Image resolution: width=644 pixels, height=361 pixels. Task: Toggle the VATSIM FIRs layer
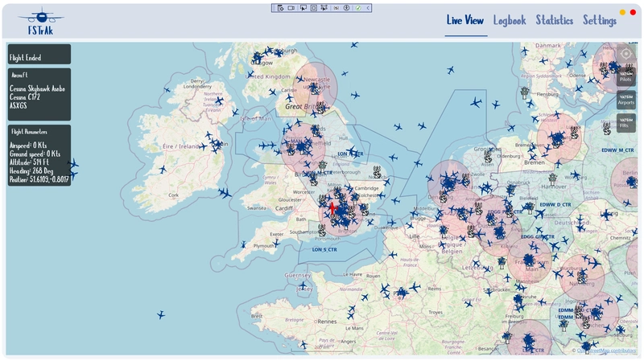pos(626,122)
